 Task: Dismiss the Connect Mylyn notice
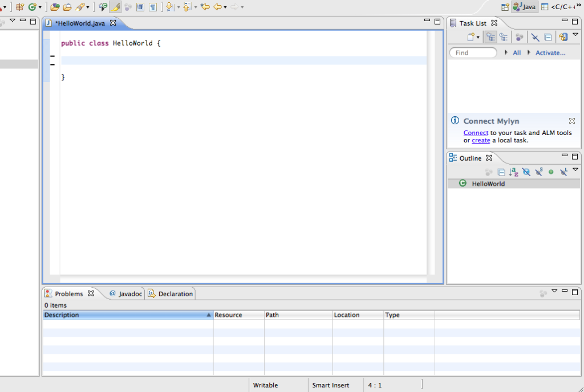[571, 121]
